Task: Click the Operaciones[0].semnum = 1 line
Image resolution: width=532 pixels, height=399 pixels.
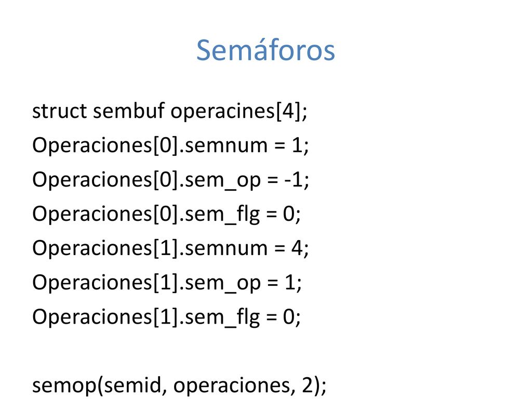Action: click(x=170, y=145)
